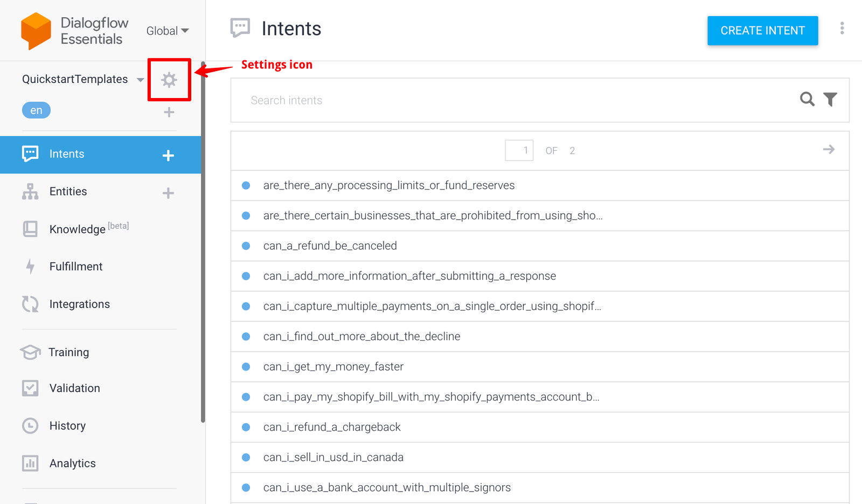
Task: Go to next page arrow
Action: (x=829, y=150)
